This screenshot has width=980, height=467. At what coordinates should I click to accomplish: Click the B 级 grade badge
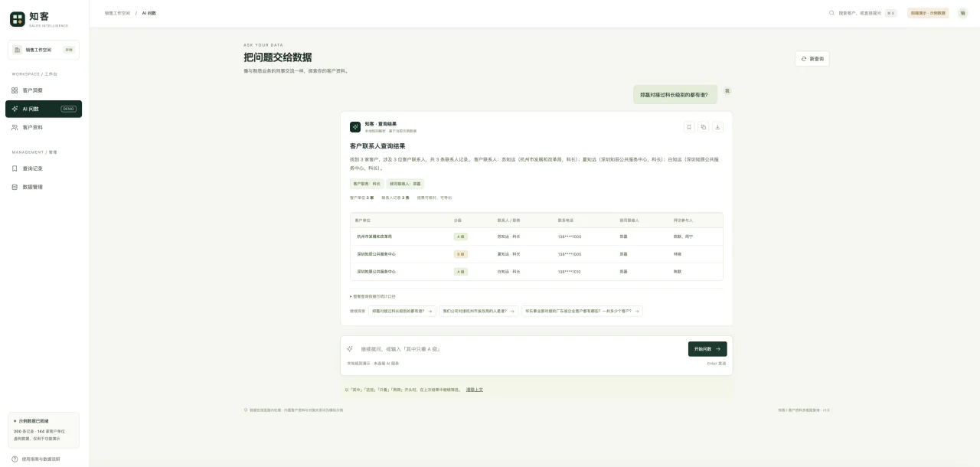[461, 254]
